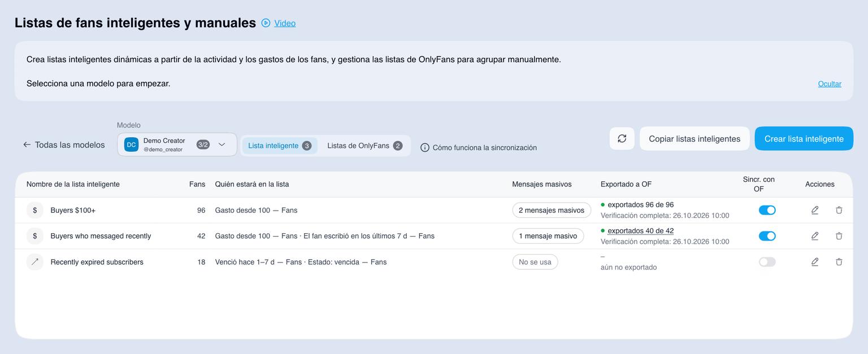Screen dimensions: 868x354
Task: Click the Quién estará en la lista header
Action: pos(252,184)
